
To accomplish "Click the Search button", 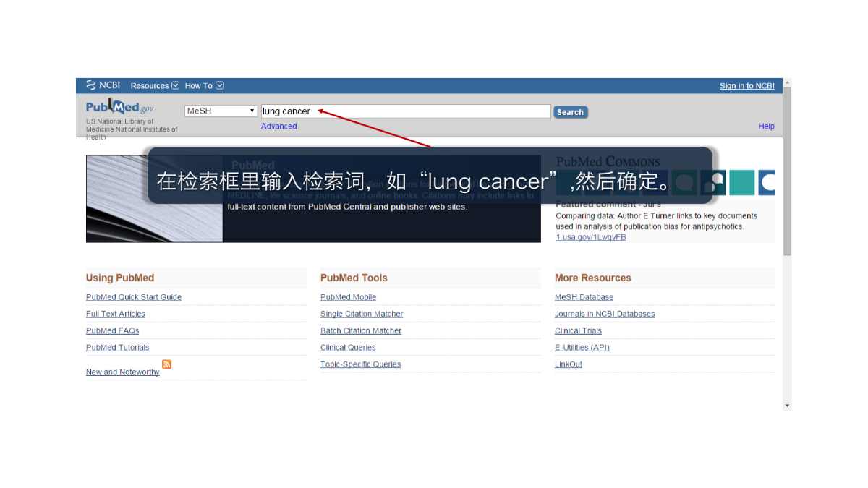I will [570, 112].
